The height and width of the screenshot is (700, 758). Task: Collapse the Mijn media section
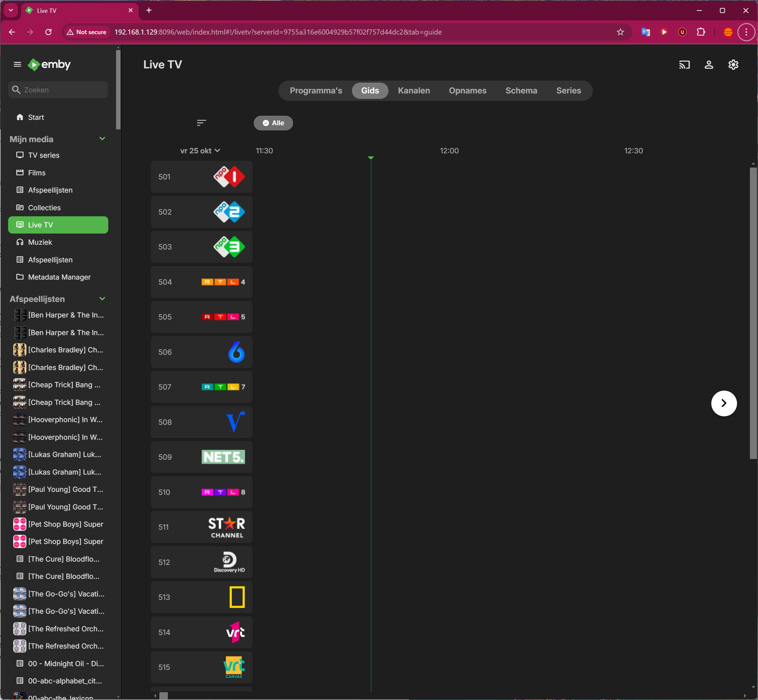tap(102, 139)
